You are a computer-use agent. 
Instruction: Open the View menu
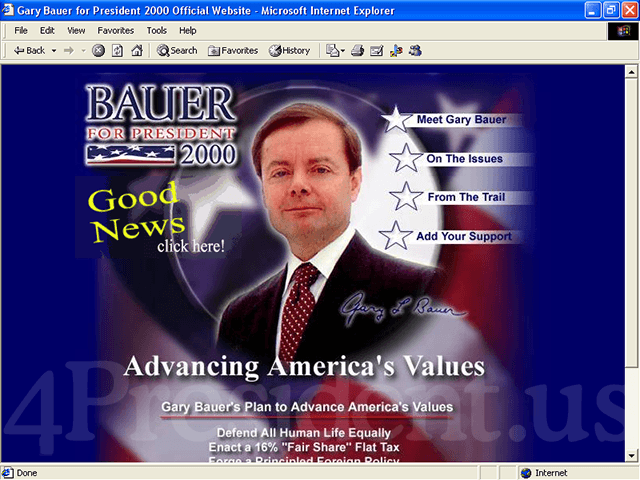[x=76, y=31]
